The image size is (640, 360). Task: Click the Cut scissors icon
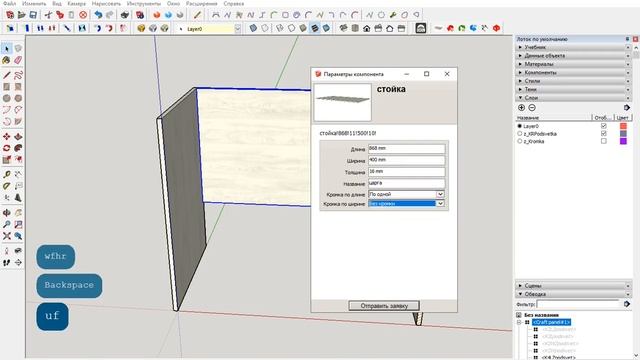pos(48,15)
